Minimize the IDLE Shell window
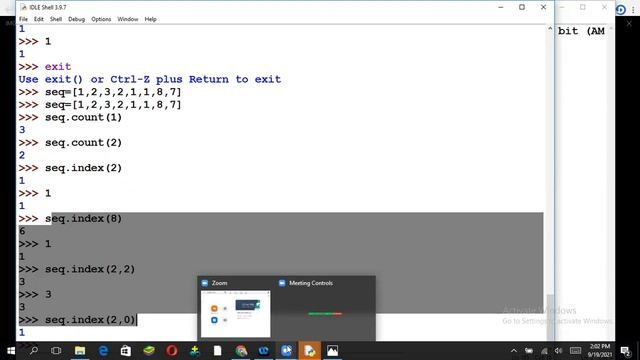Image resolution: width=640 pixels, height=360 pixels. coord(501,7)
